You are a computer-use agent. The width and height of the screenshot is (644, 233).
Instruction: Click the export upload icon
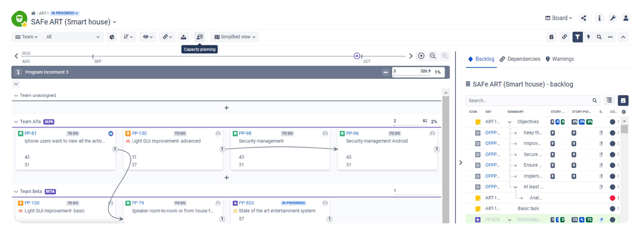coord(184,37)
